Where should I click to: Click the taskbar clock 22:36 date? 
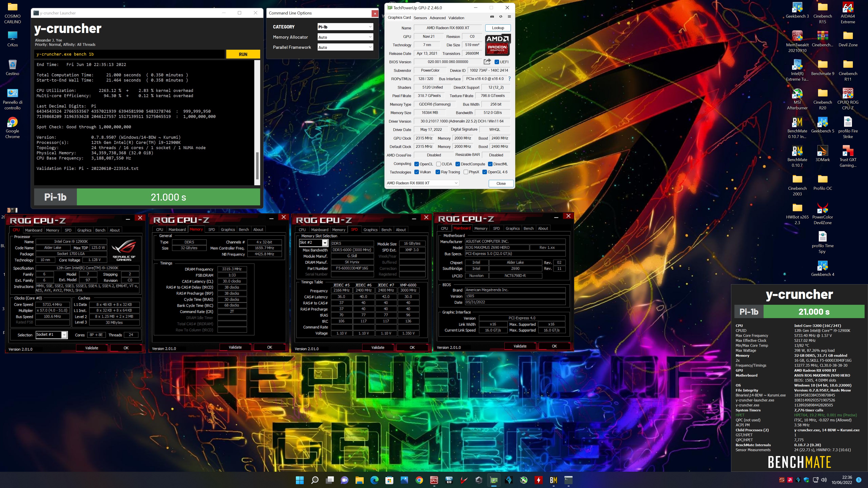(841, 480)
